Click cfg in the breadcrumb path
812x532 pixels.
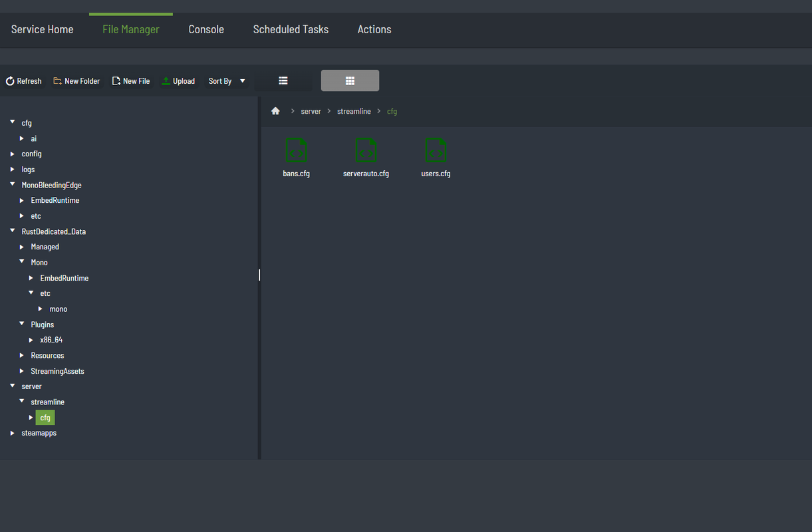click(392, 111)
